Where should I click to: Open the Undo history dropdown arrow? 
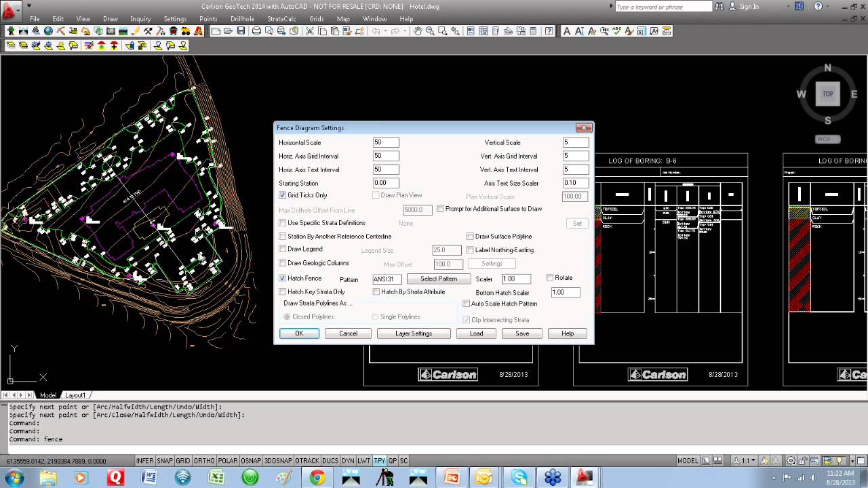coord(385,31)
